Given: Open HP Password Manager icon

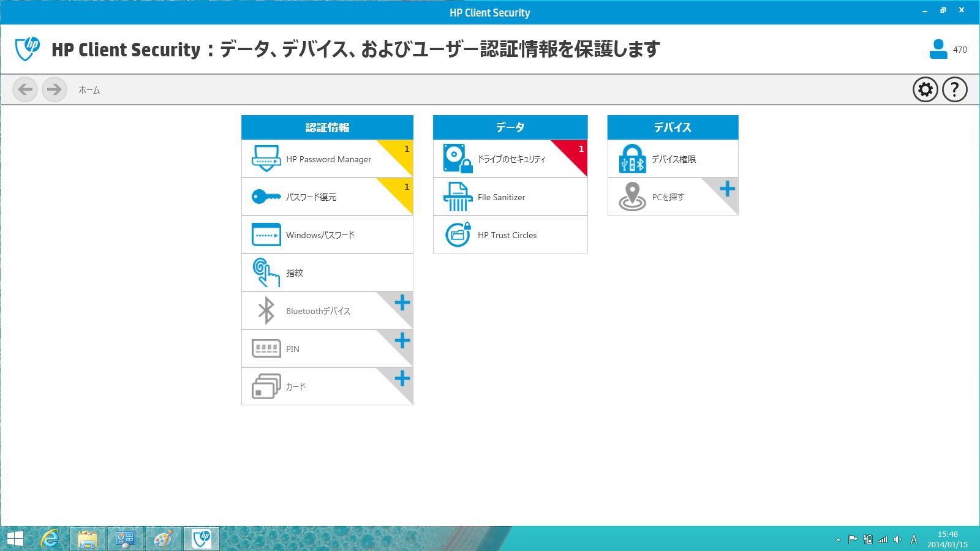Looking at the screenshot, I should pos(266,159).
